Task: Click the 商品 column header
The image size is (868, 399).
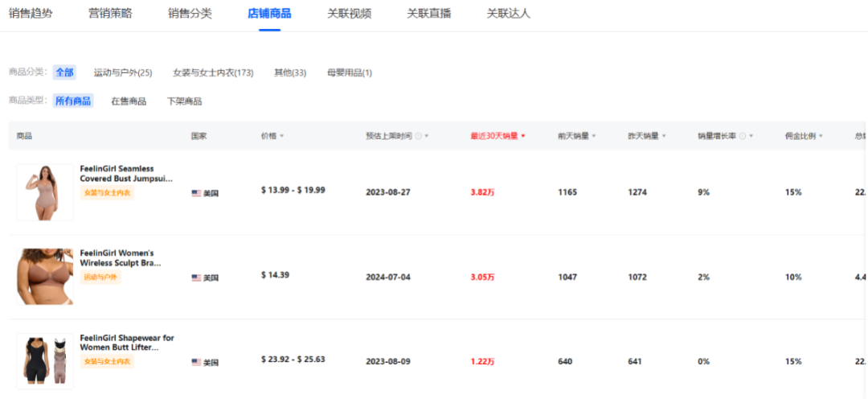Action: pyautogui.click(x=24, y=136)
